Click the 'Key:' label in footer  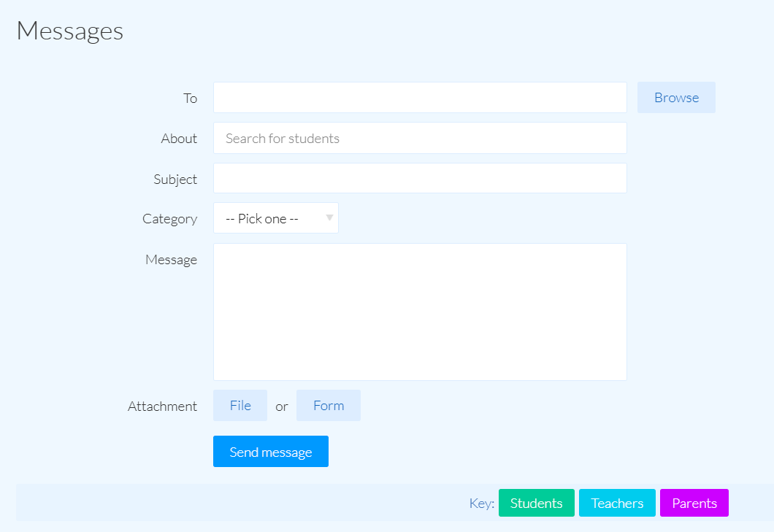pyautogui.click(x=481, y=503)
